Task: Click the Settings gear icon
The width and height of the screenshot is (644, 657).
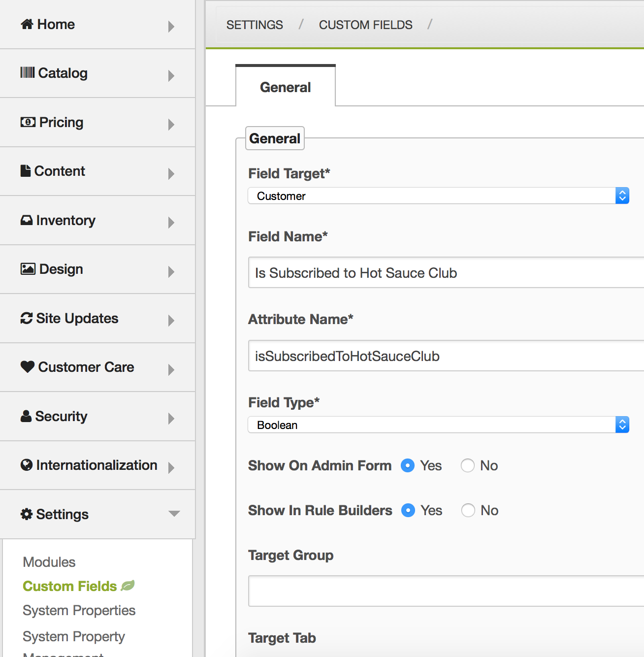Action: coord(27,514)
